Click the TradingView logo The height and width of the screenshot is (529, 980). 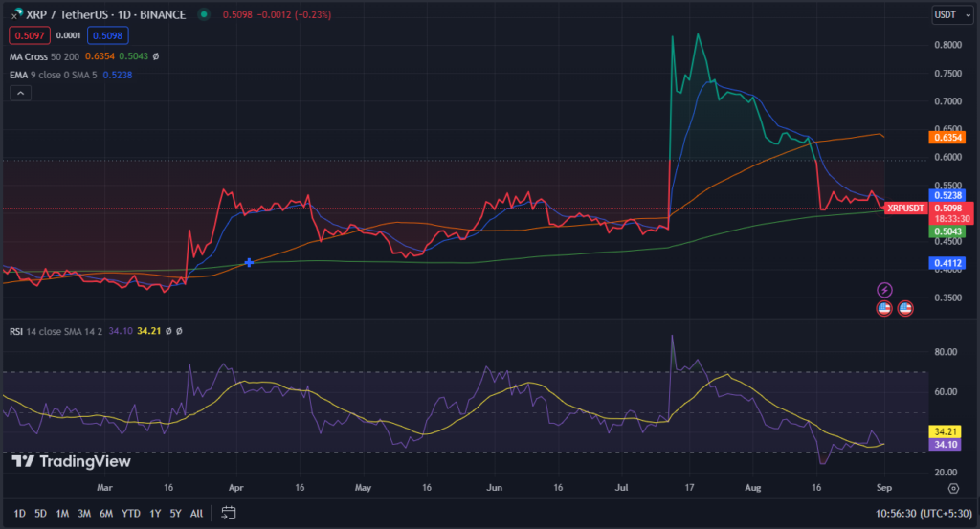[71, 461]
